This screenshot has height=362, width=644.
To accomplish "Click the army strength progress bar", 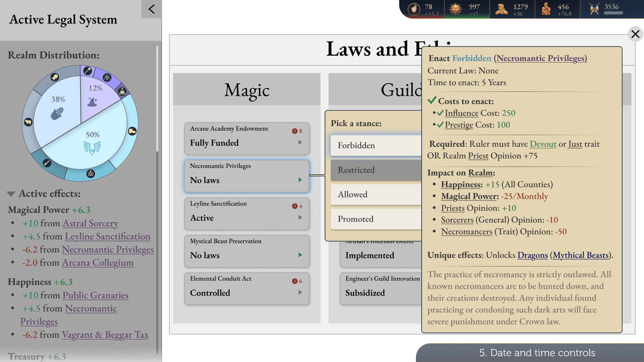I will (613, 13).
